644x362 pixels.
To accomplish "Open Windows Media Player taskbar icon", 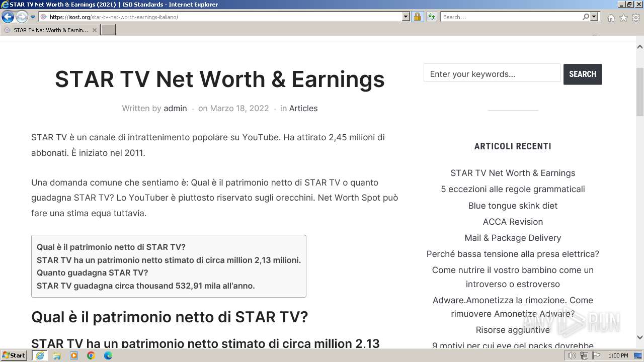I will (74, 355).
